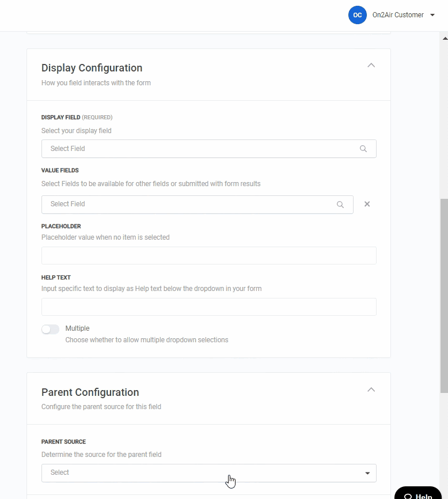Open the Help chat button
The height and width of the screenshot is (499, 448).
pyautogui.click(x=418, y=495)
